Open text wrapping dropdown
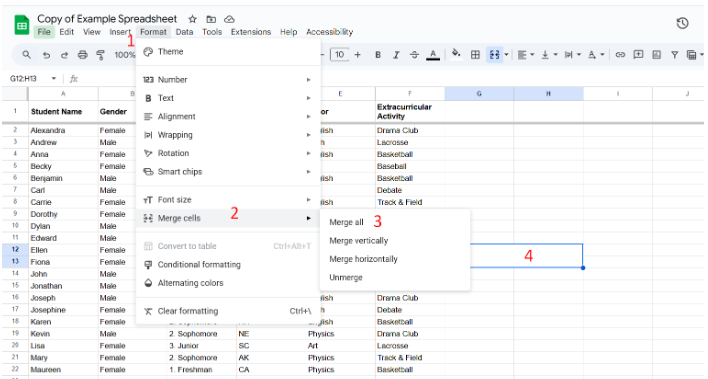This screenshot has height=379, width=708. (x=572, y=55)
